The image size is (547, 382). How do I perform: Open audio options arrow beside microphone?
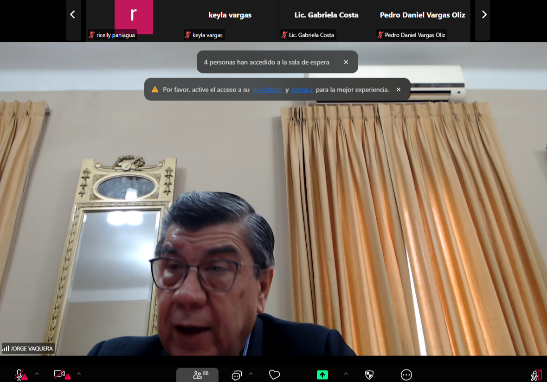(x=37, y=374)
